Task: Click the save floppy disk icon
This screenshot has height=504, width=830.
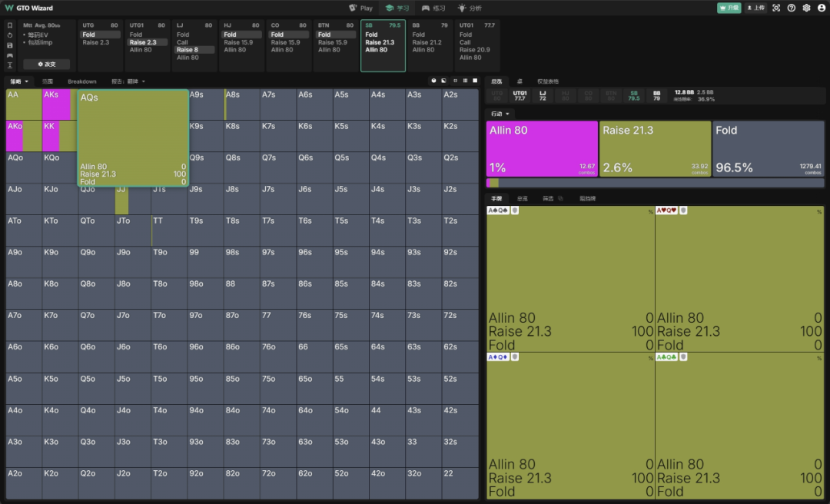Action: point(9,45)
